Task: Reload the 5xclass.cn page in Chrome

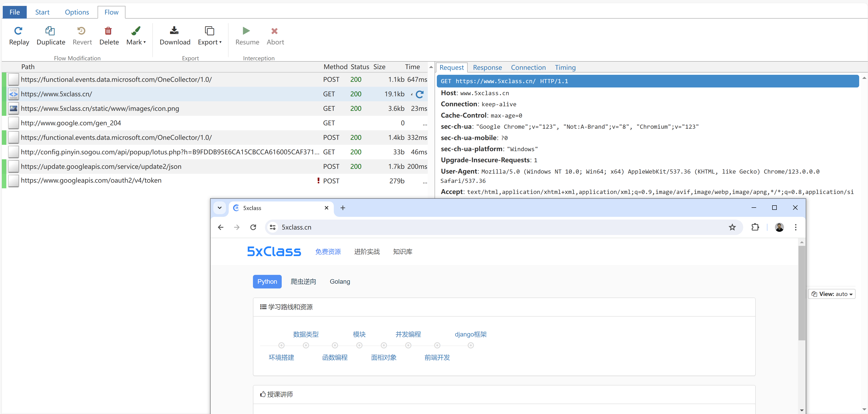Action: 253,227
